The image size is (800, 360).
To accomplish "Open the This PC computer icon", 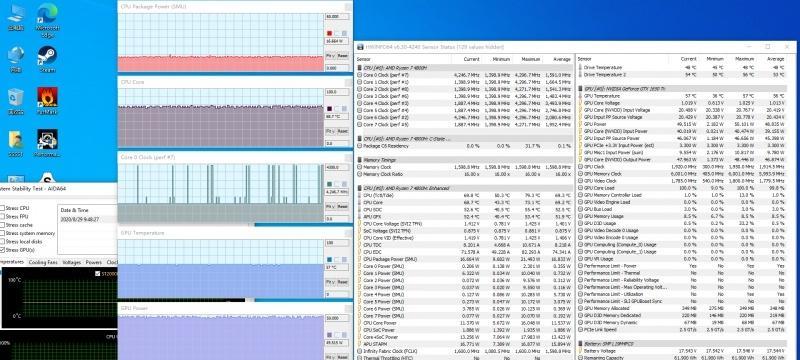I will coord(16,17).
